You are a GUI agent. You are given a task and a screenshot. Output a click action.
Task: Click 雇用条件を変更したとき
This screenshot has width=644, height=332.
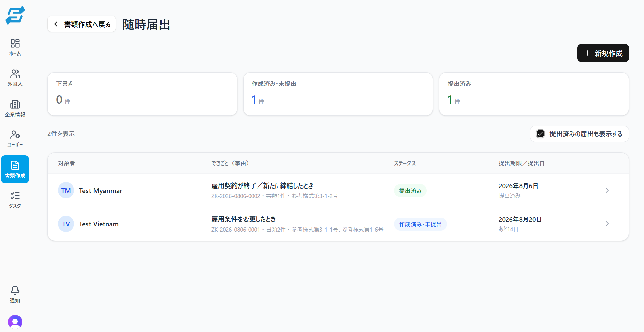coord(244,219)
